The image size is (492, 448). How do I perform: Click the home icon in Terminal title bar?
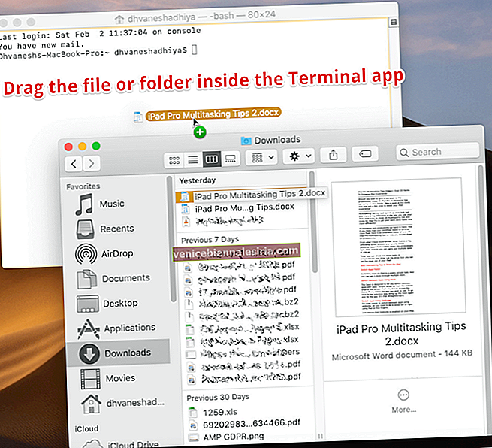point(119,19)
